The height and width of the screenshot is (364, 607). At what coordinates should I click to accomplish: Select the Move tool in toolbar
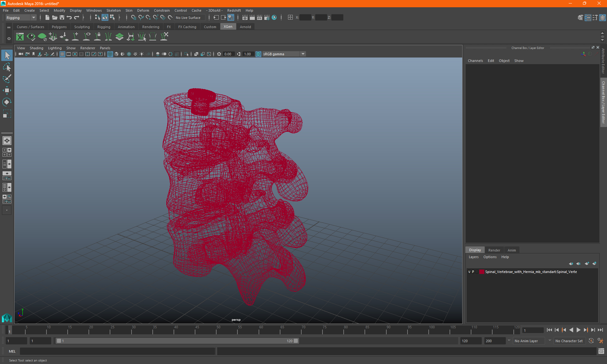click(7, 90)
